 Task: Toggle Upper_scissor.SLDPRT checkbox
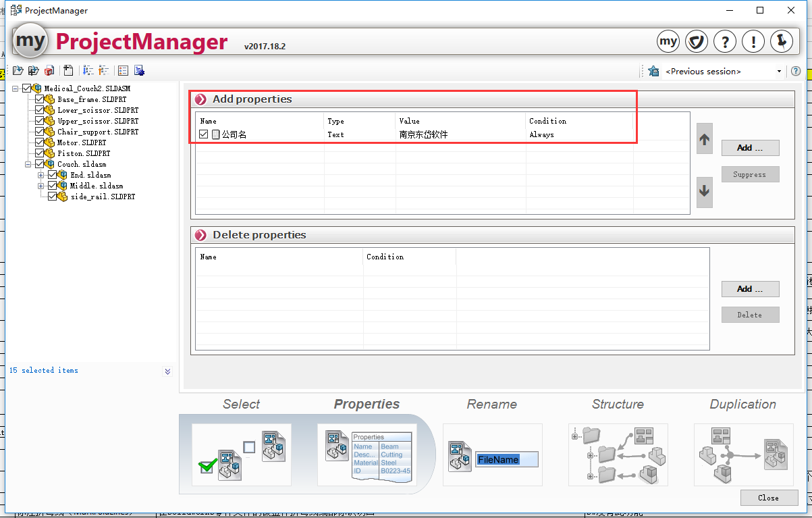tap(39, 121)
